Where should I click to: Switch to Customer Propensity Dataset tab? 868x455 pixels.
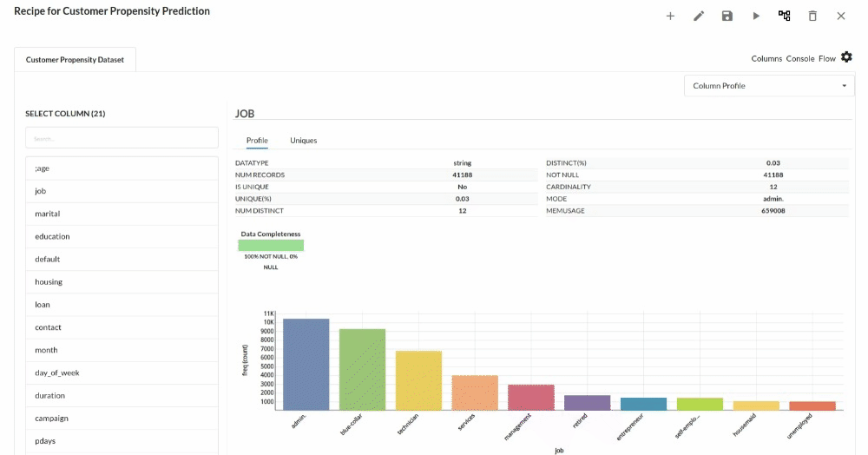pyautogui.click(x=75, y=60)
